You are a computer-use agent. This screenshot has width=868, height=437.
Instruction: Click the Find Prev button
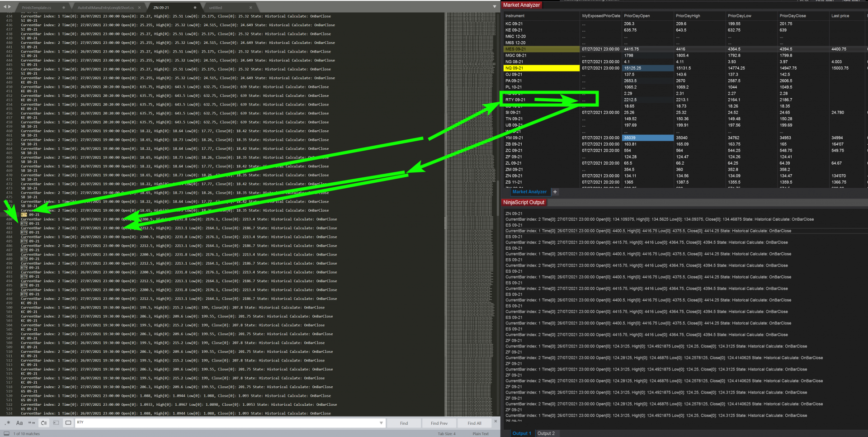[x=439, y=423]
